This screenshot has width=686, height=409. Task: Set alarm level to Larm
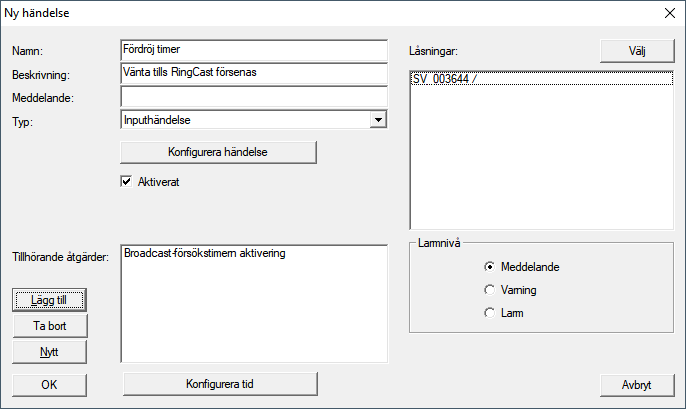pos(489,313)
